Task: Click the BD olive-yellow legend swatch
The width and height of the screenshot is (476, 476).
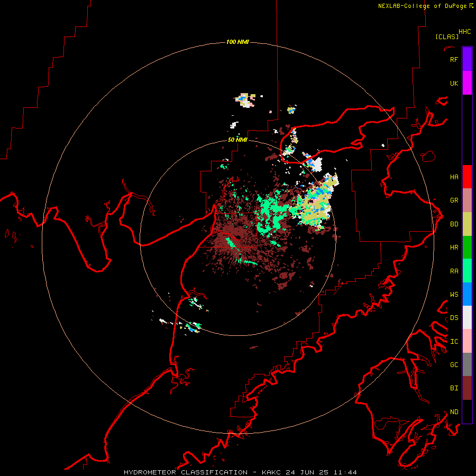Action: [467, 224]
